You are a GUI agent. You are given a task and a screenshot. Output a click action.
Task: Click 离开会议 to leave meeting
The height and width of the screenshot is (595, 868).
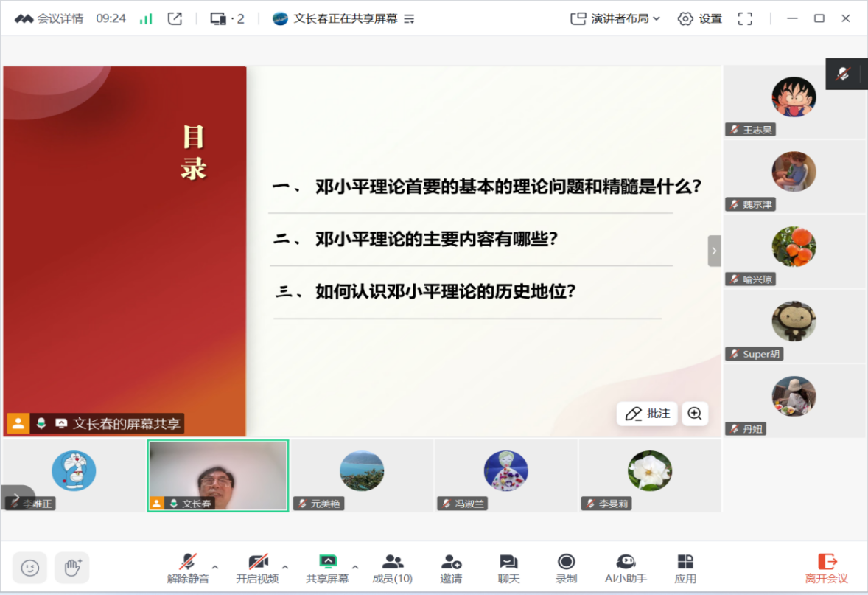tap(826, 568)
